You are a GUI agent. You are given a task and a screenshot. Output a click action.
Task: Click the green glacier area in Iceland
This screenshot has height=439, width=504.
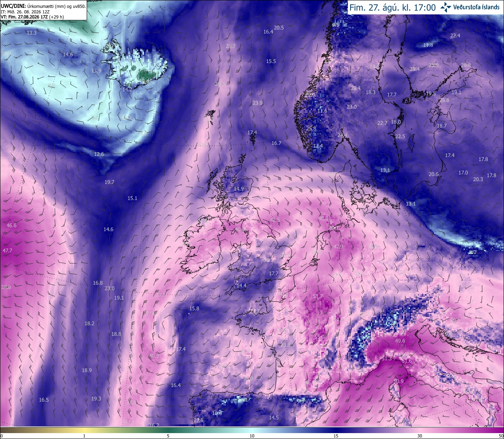tap(144, 74)
